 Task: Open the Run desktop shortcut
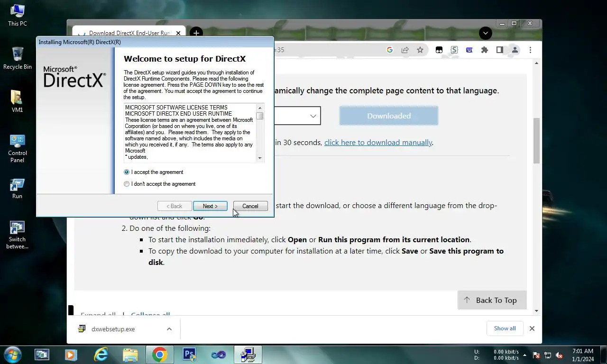[18, 189]
